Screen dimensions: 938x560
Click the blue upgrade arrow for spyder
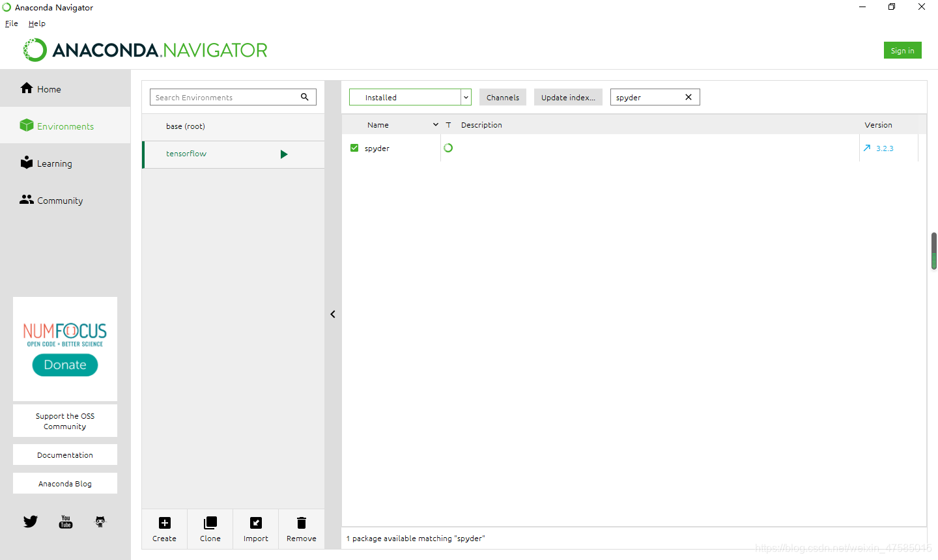tap(867, 148)
